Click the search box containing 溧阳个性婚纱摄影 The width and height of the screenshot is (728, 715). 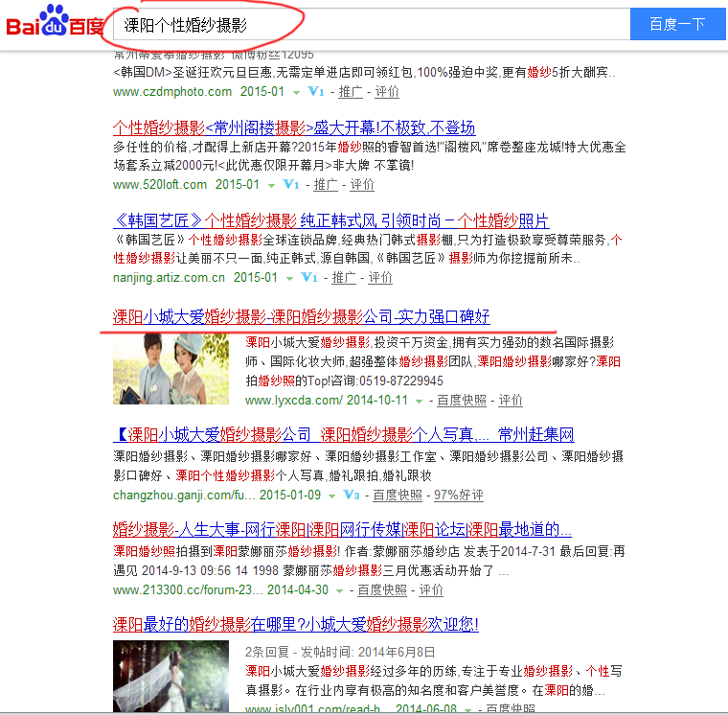click(x=372, y=24)
